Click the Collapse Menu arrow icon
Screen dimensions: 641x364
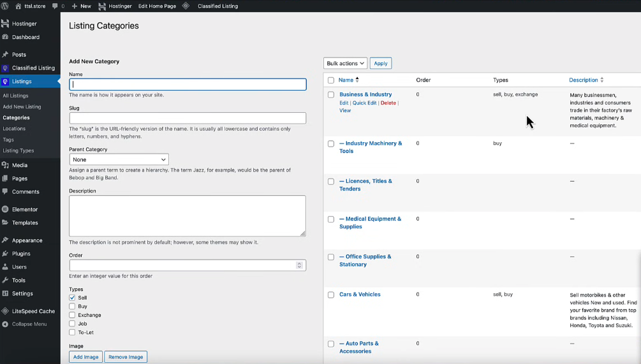coord(5,324)
